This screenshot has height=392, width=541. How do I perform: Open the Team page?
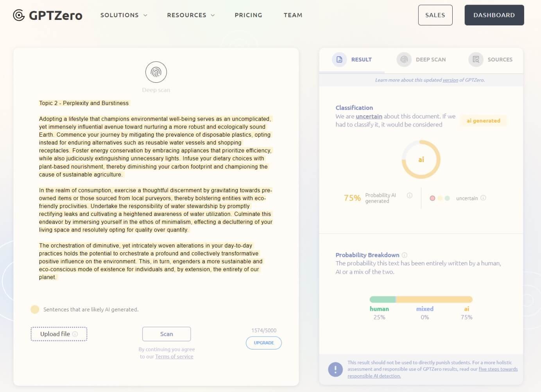point(293,15)
